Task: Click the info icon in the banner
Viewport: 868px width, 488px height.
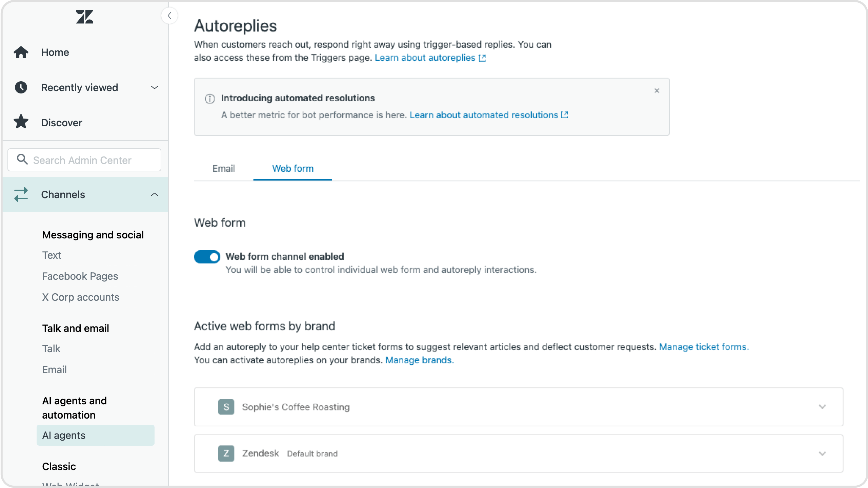Action: coord(210,99)
